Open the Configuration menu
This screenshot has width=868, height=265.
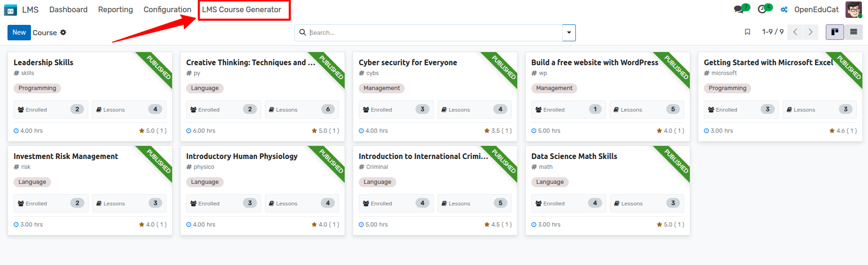point(167,9)
